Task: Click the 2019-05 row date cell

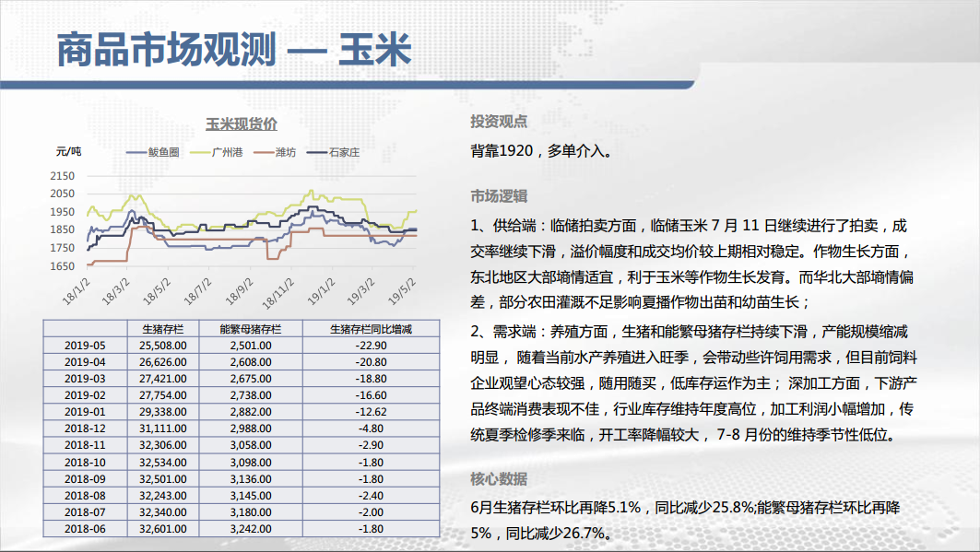Action: coord(85,346)
